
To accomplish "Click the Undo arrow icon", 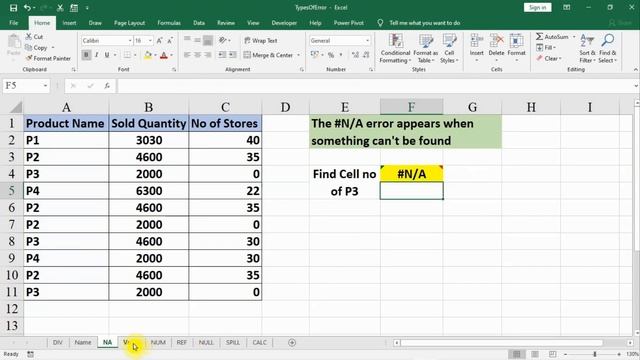I will click(x=27, y=8).
